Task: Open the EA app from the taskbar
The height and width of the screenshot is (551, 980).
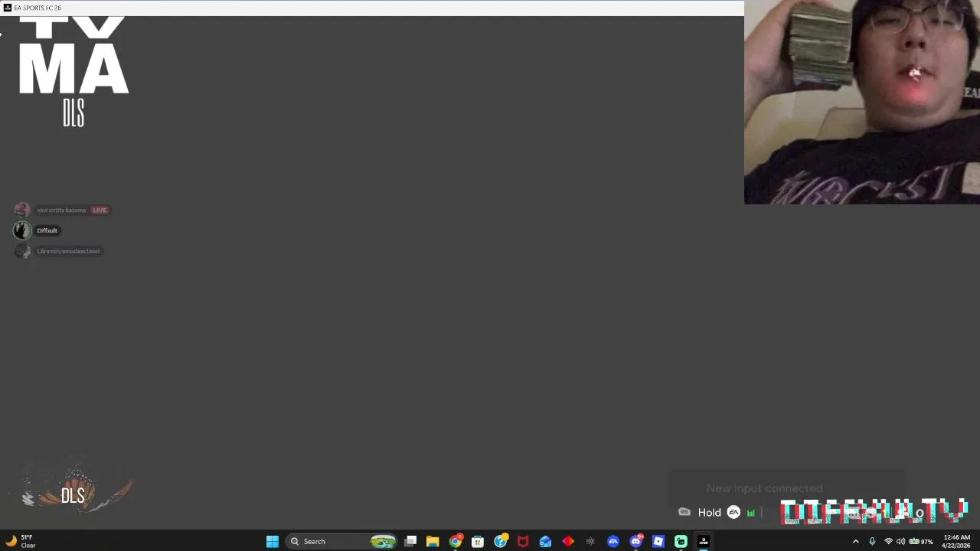Action: pyautogui.click(x=613, y=541)
